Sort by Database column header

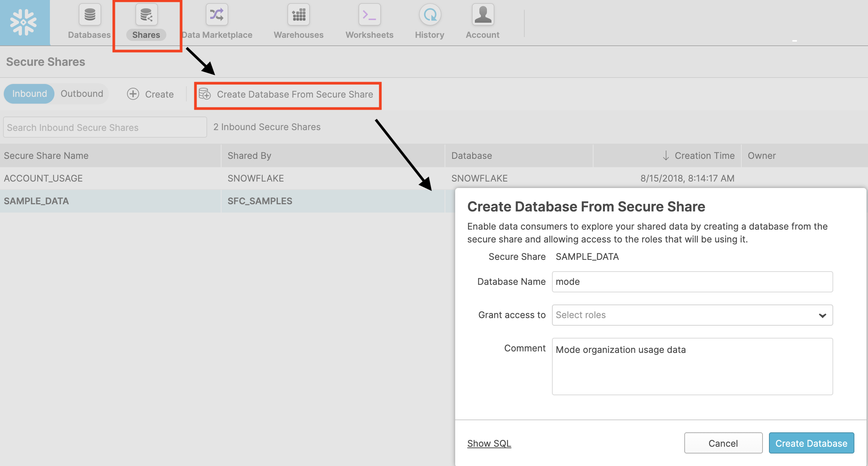519,155
